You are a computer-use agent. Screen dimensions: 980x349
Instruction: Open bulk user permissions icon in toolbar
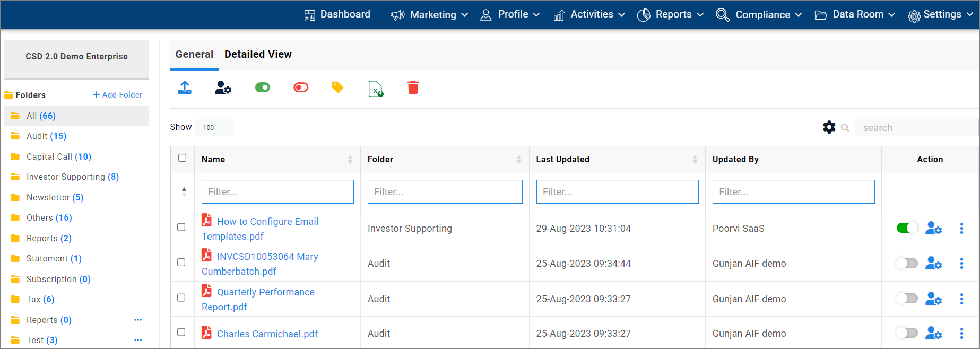coord(223,88)
